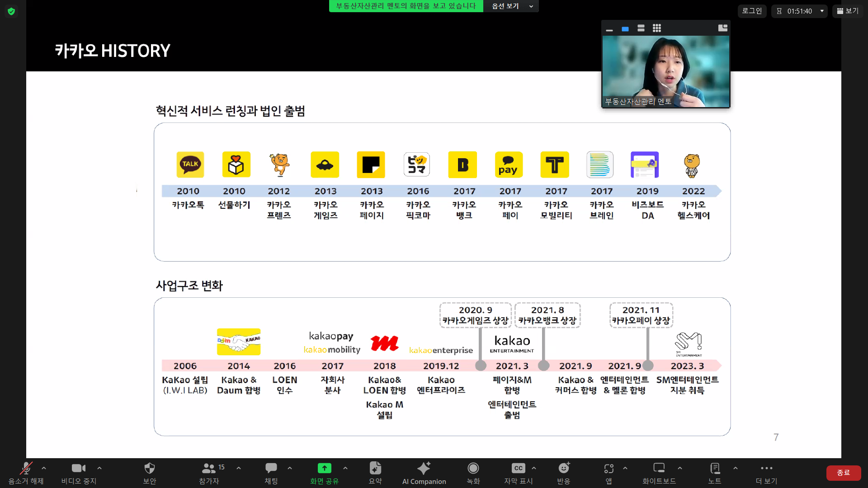Expand caption options arrow beside 자막 표시

(x=534, y=468)
